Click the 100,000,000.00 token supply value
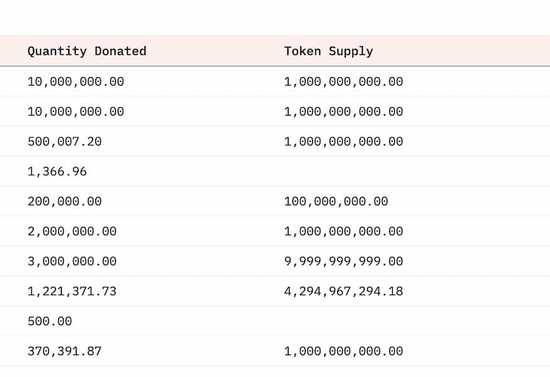 click(x=336, y=201)
